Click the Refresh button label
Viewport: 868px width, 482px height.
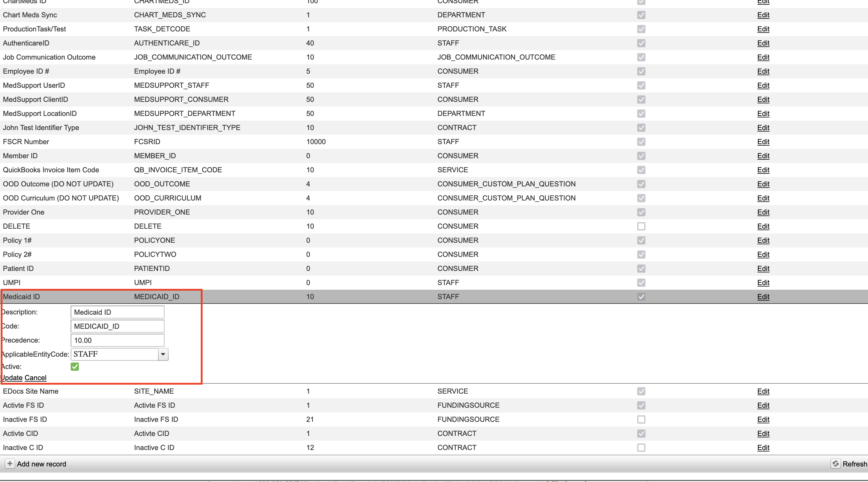click(x=854, y=464)
